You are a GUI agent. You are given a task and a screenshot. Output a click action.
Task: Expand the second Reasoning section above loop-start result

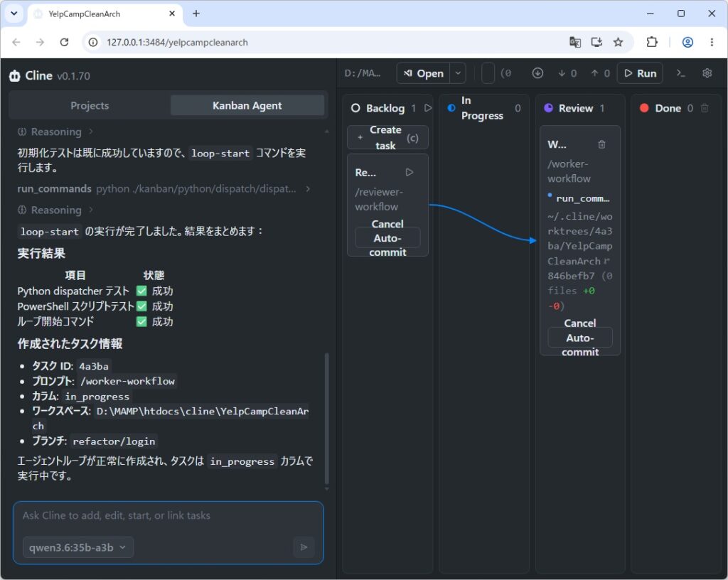click(x=55, y=210)
